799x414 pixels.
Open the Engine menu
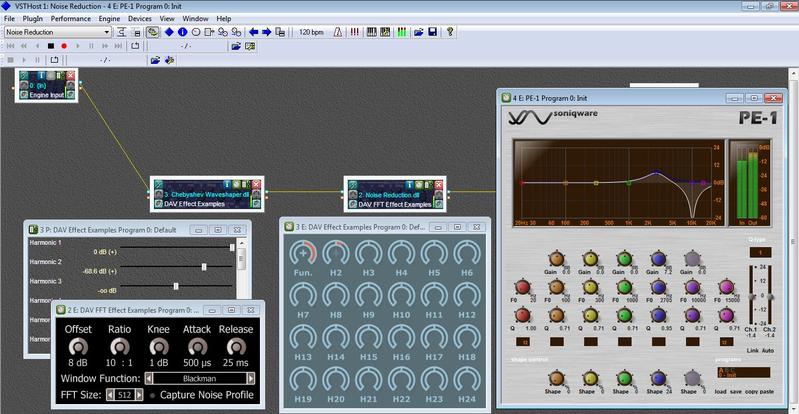pyautogui.click(x=110, y=19)
